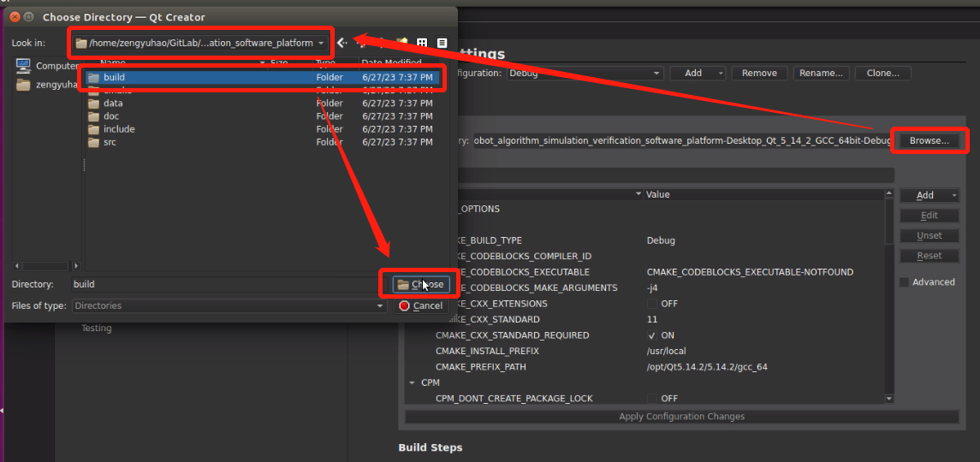Select the include folder icon
The height and width of the screenshot is (462, 980).
coord(93,129)
